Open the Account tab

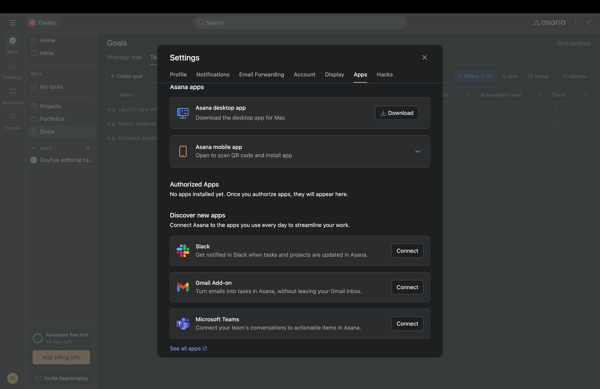[305, 75]
